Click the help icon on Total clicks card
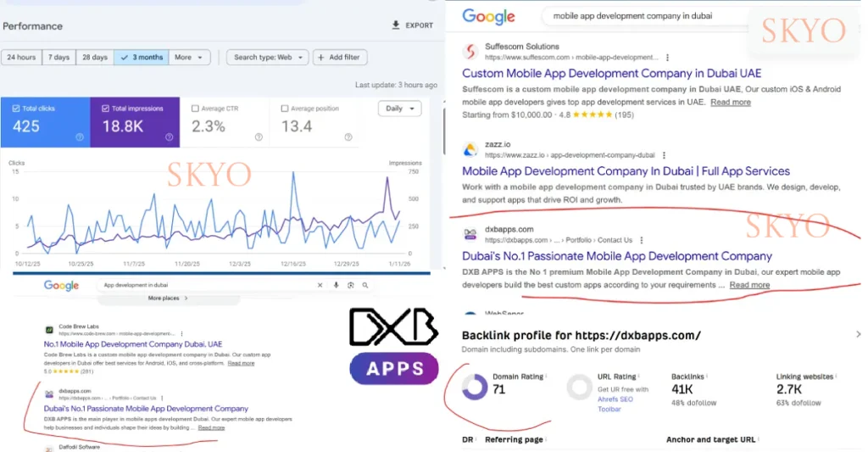 click(x=80, y=137)
